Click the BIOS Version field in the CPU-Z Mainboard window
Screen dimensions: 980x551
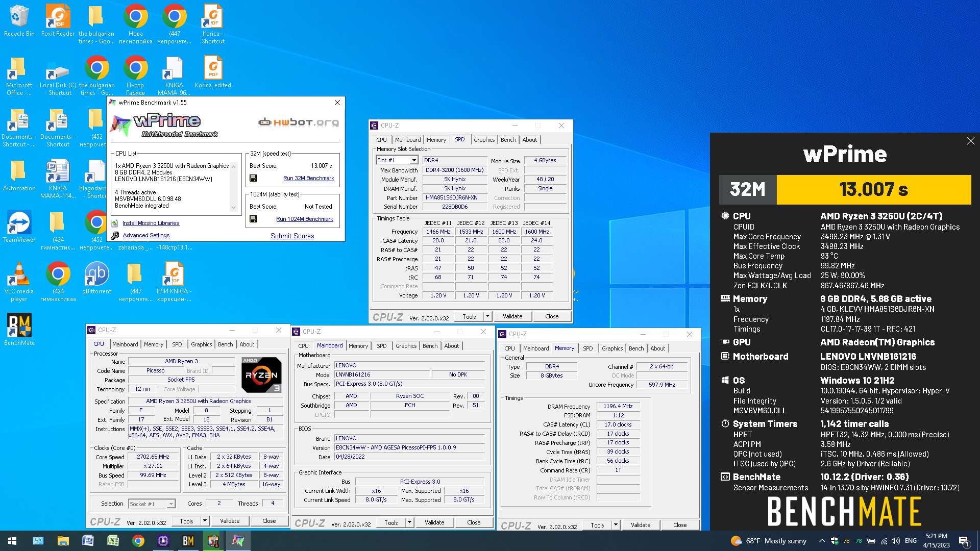[x=410, y=447]
